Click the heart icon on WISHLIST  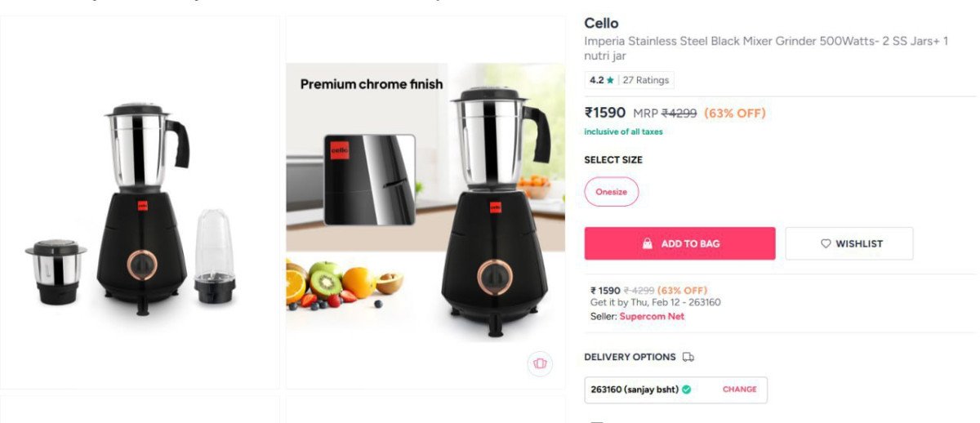click(x=826, y=243)
